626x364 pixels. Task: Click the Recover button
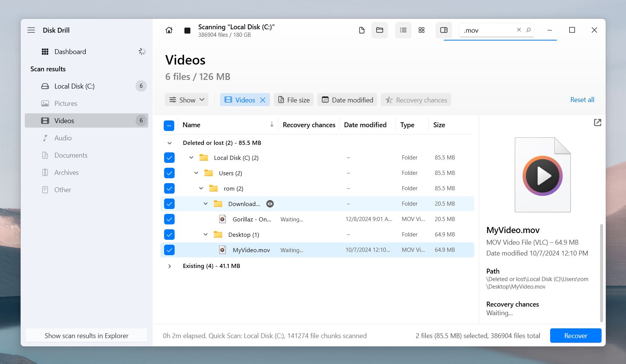576,335
